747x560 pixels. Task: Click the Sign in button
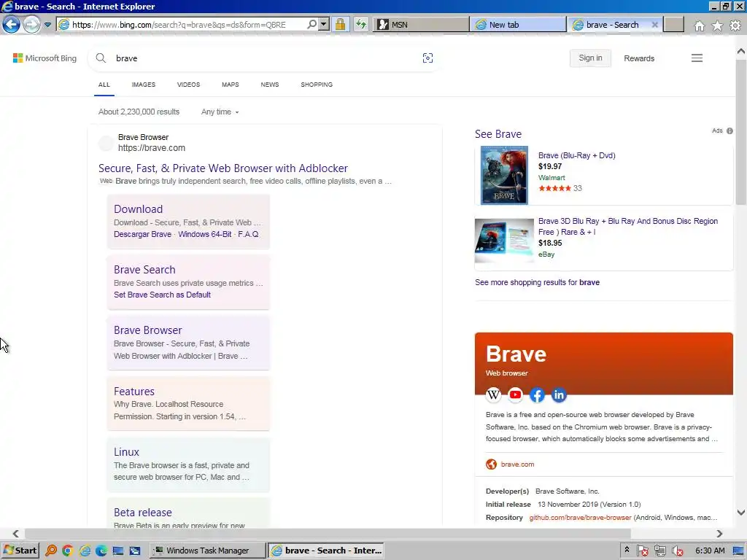[590, 58]
